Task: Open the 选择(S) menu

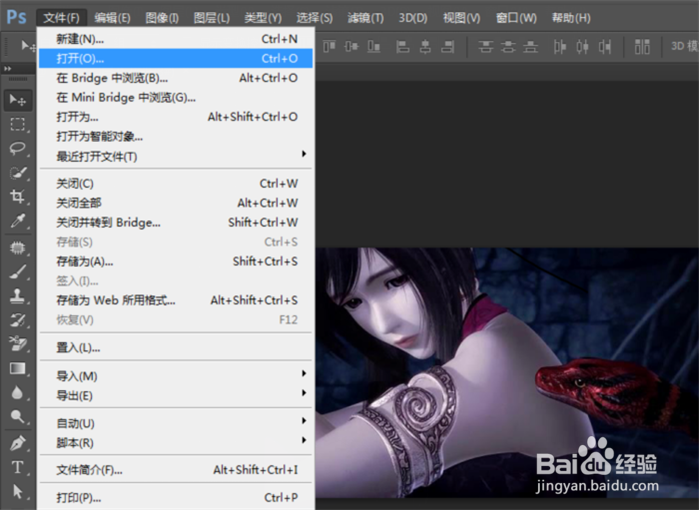Action: pos(315,18)
